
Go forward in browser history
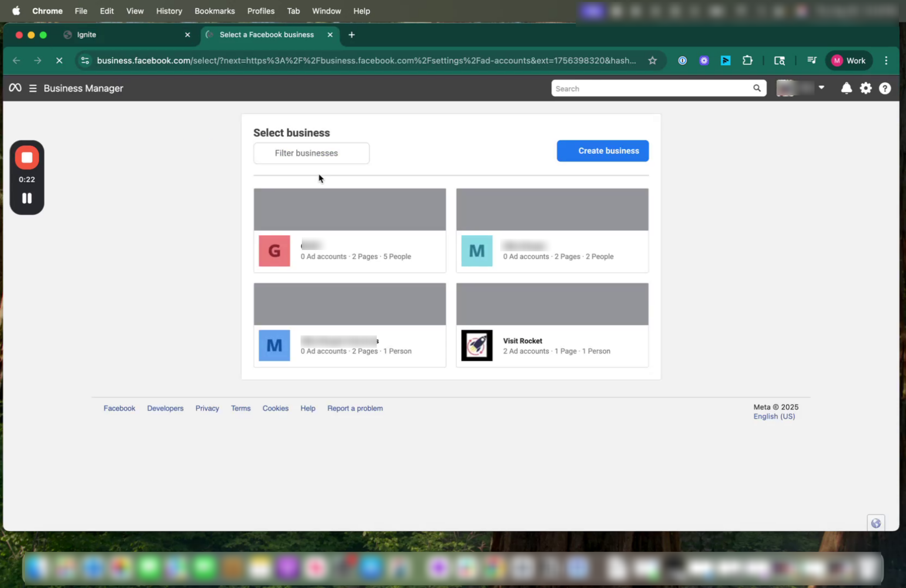38,61
